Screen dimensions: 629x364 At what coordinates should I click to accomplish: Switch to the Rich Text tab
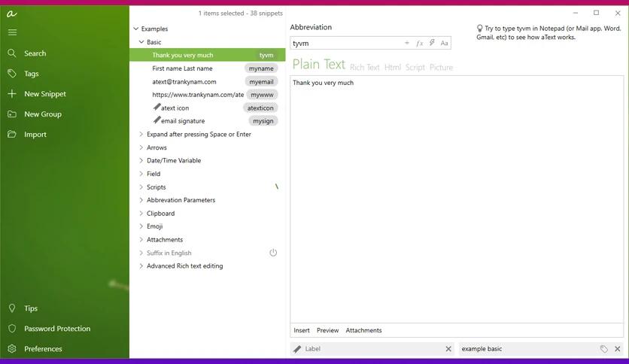coord(365,68)
